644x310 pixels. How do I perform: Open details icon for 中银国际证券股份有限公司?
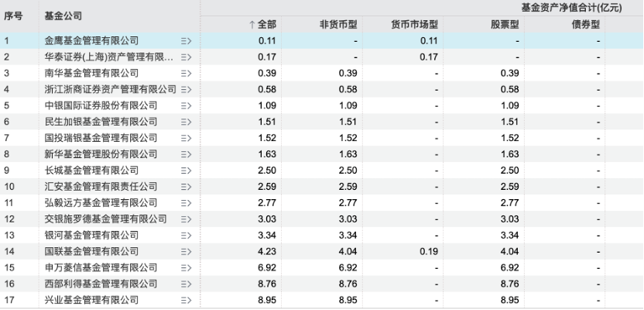coord(186,105)
